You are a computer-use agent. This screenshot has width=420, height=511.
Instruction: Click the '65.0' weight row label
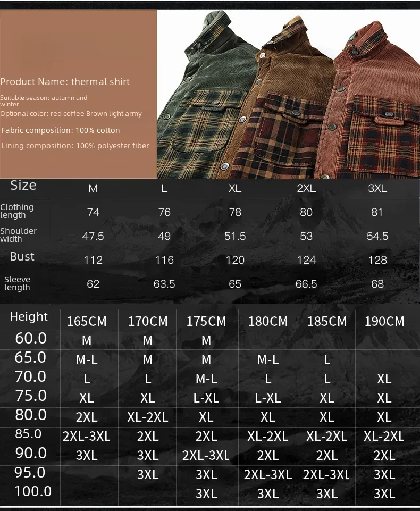(x=30, y=357)
